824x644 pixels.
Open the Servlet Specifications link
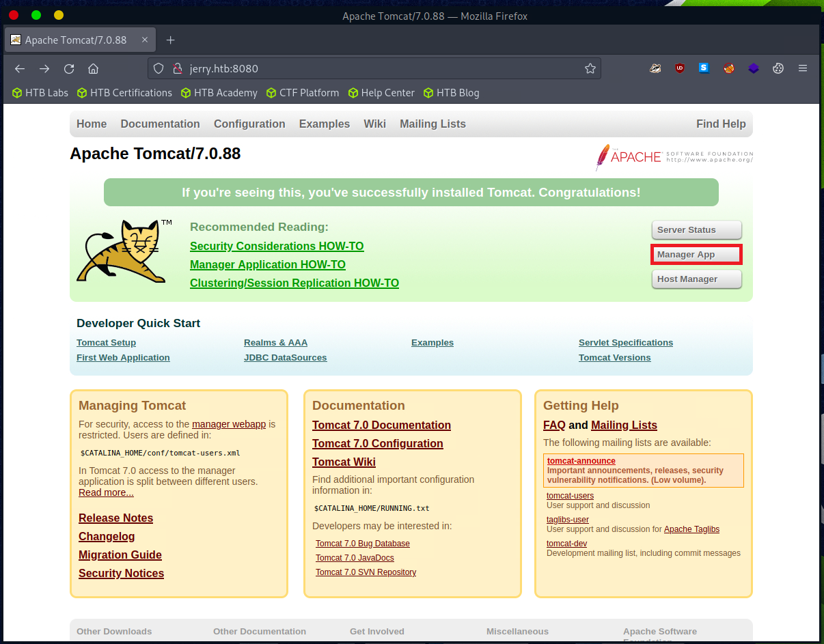[626, 343]
